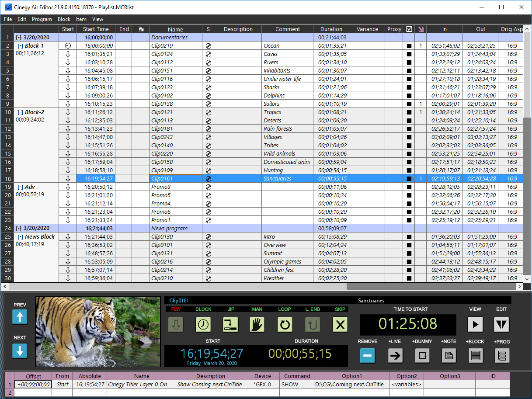The image size is (532, 399).
Task: Click the Comment column header
Action: pos(288,29)
